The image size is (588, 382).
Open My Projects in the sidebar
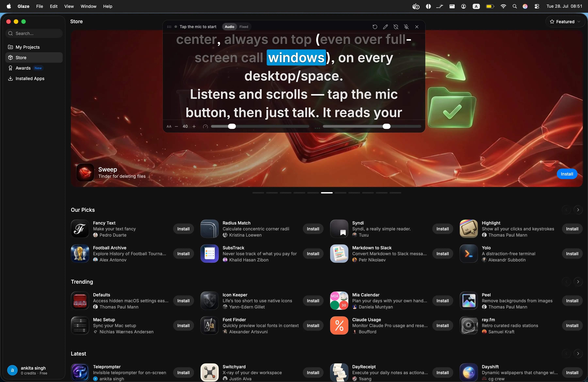click(x=34, y=47)
